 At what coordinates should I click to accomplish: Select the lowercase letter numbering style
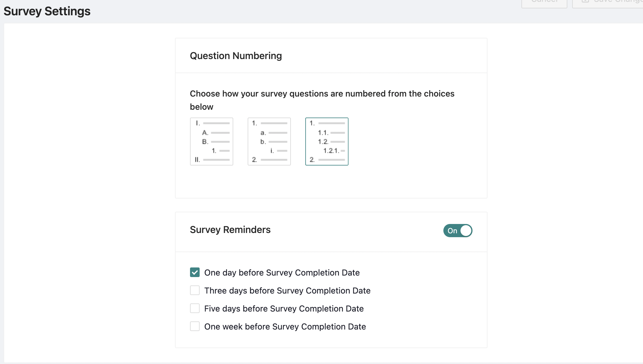point(269,141)
